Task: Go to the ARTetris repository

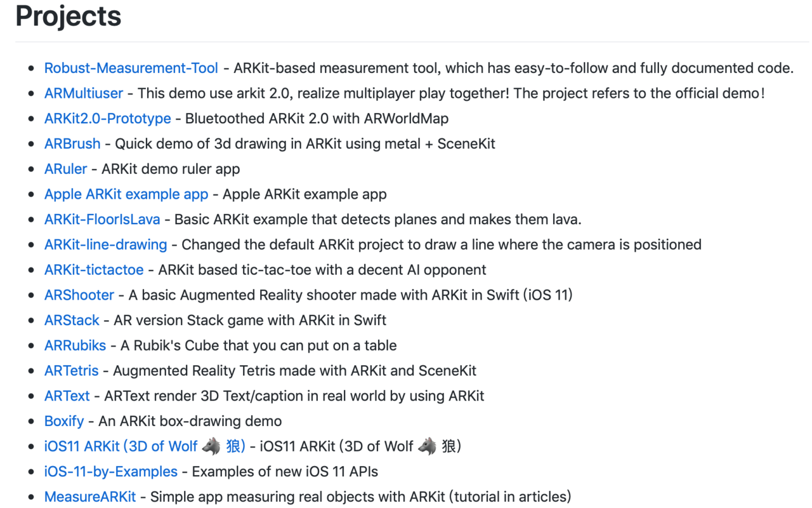Action: click(x=72, y=370)
